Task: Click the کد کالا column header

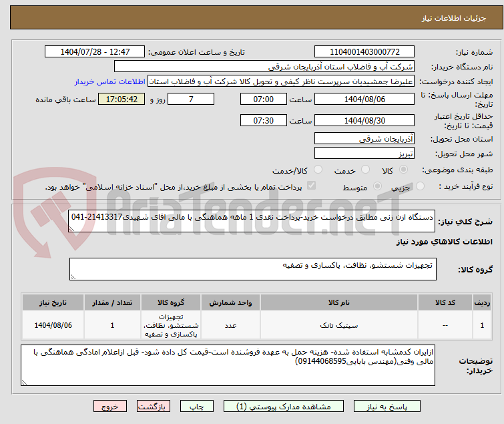Action: click(x=445, y=302)
